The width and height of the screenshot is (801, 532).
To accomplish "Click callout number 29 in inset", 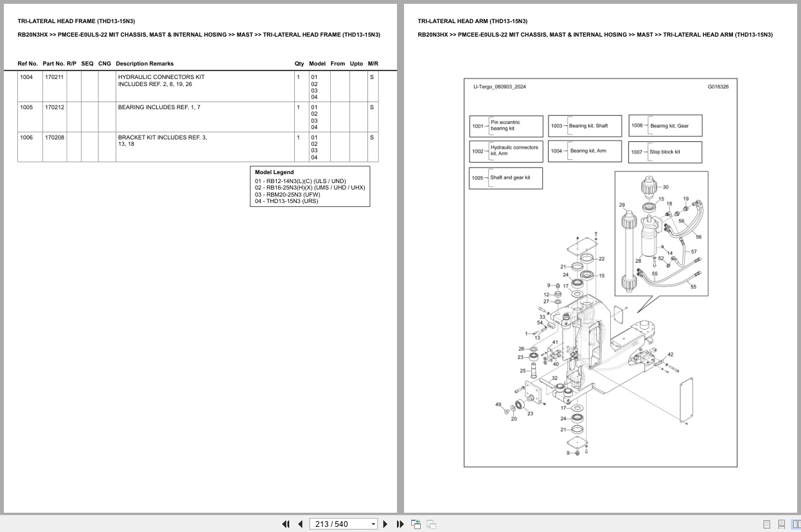I will click(622, 206).
